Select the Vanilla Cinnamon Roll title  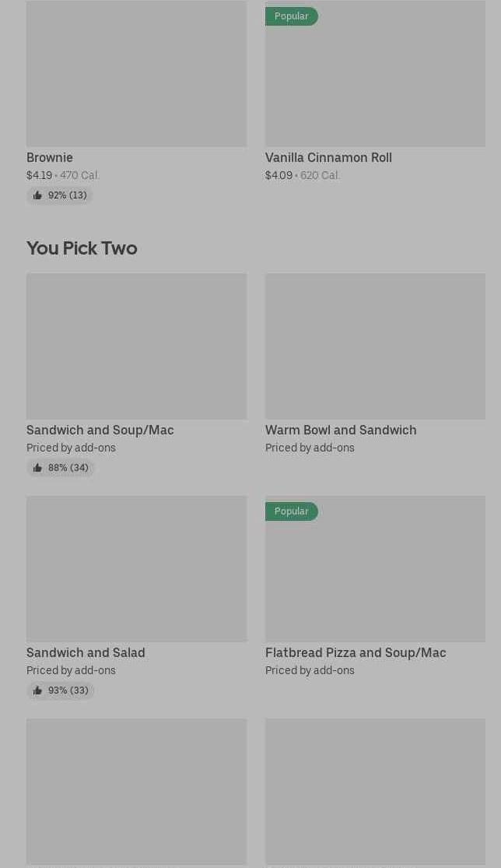(328, 157)
